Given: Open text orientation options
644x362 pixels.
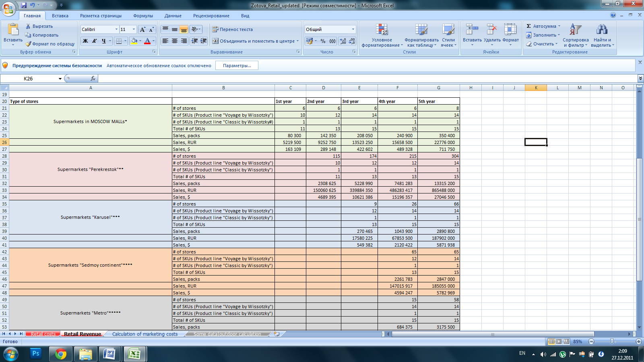Looking at the screenshot, I should click(196, 29).
